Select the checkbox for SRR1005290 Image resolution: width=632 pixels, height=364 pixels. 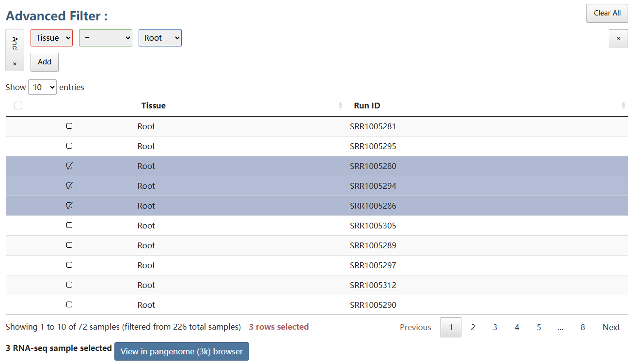(69, 305)
